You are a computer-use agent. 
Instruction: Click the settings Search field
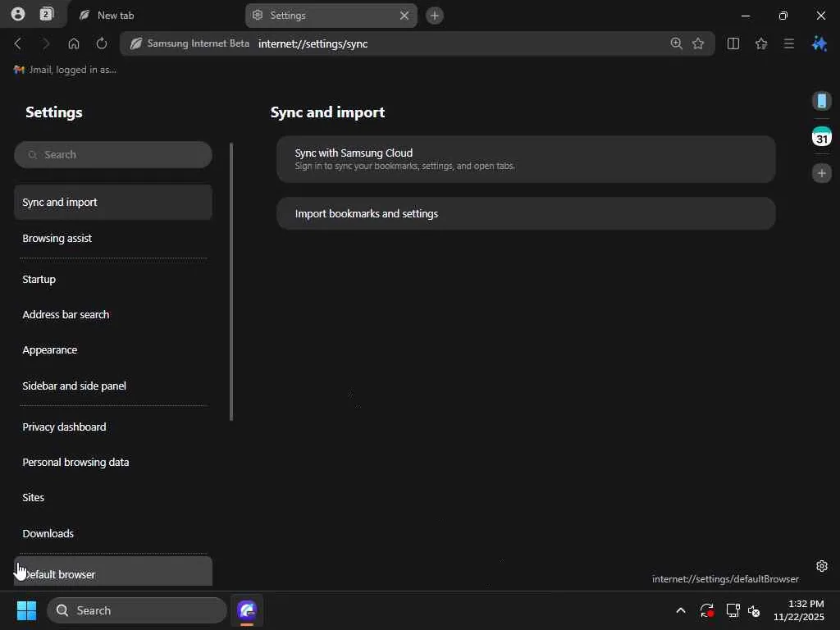click(x=113, y=155)
